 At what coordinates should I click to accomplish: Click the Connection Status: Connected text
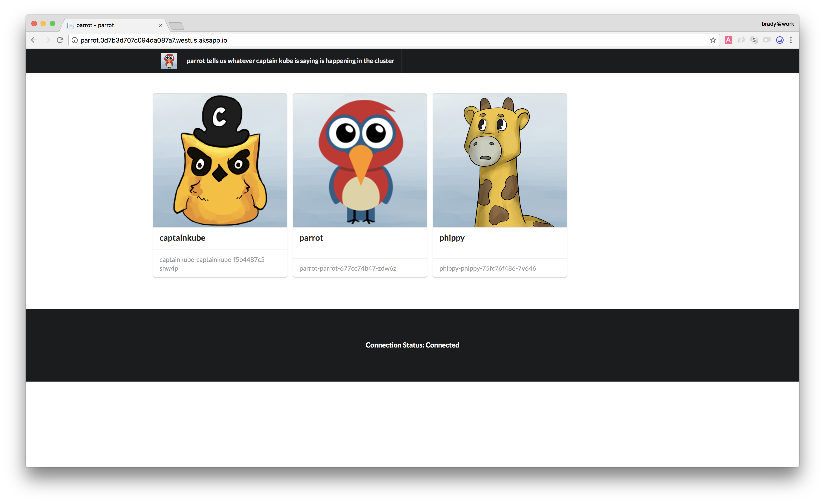pos(412,345)
